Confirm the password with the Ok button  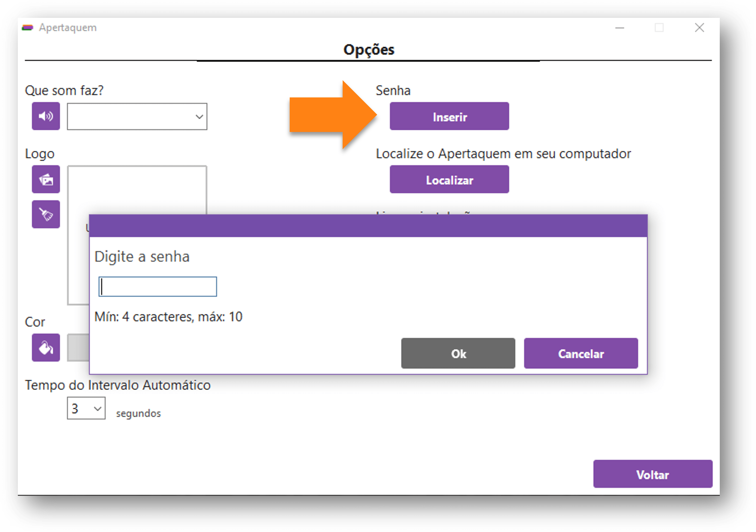458,353
